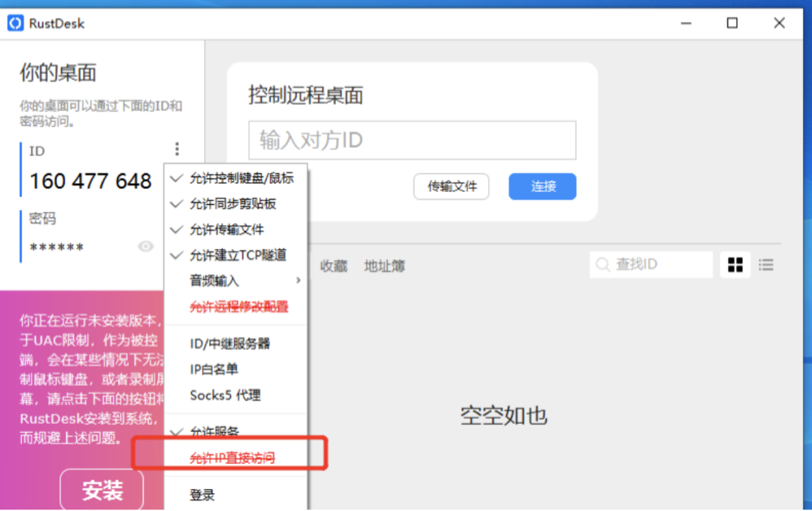
Task: Minimize the RustDesk window
Action: pos(686,23)
